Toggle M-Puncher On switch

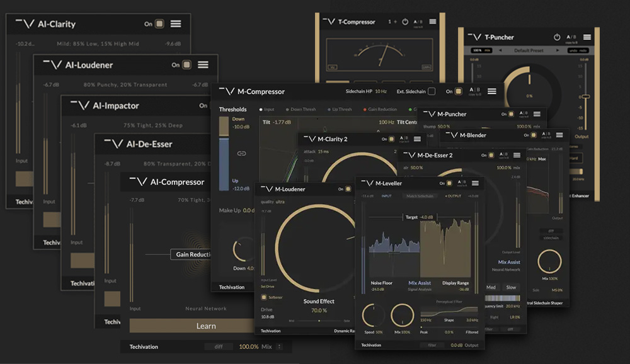click(511, 114)
